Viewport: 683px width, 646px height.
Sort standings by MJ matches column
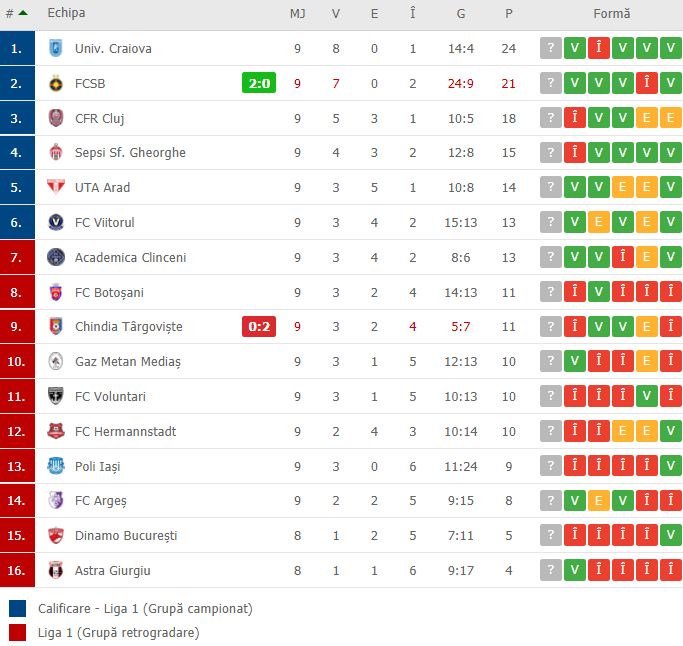(x=297, y=14)
